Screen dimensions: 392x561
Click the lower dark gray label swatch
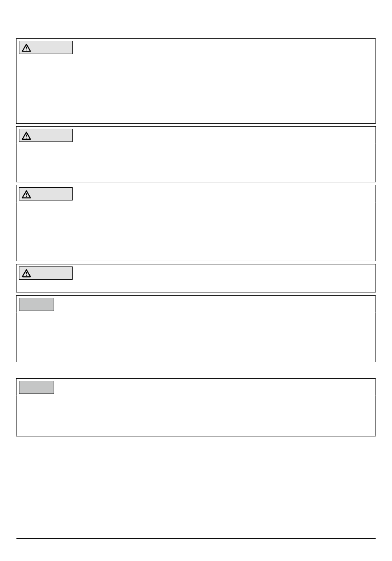pos(36,387)
